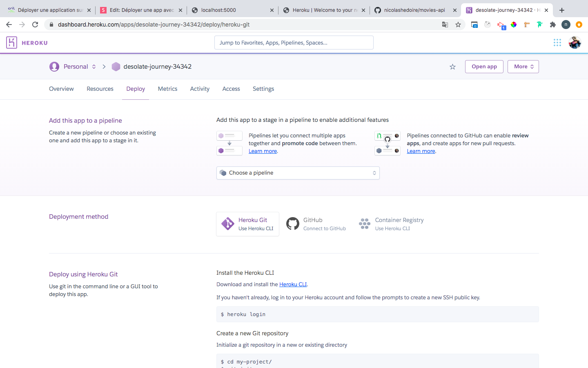Click the site lock icon in address bar
Screen dimensions: 588x368
(x=51, y=25)
